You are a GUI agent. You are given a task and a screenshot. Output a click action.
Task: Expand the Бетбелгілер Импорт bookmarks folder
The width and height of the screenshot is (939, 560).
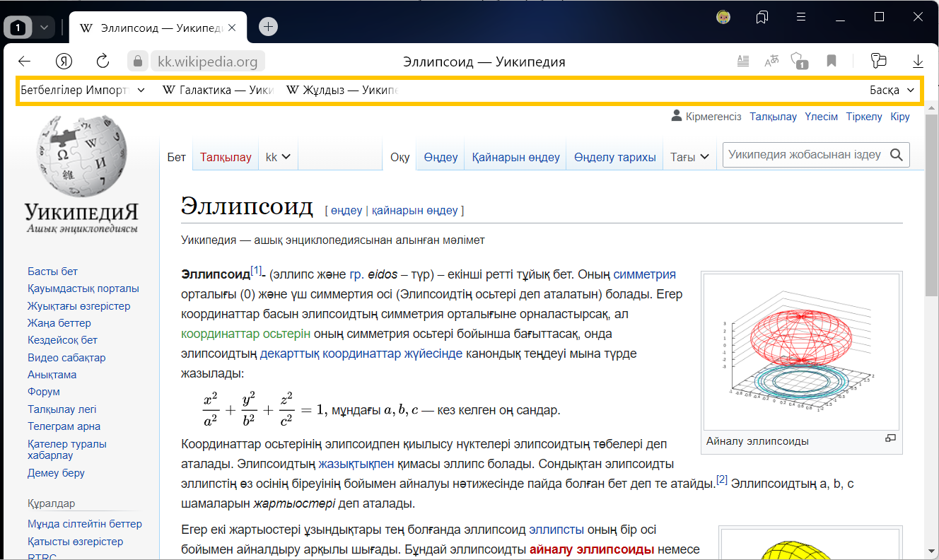(x=82, y=91)
